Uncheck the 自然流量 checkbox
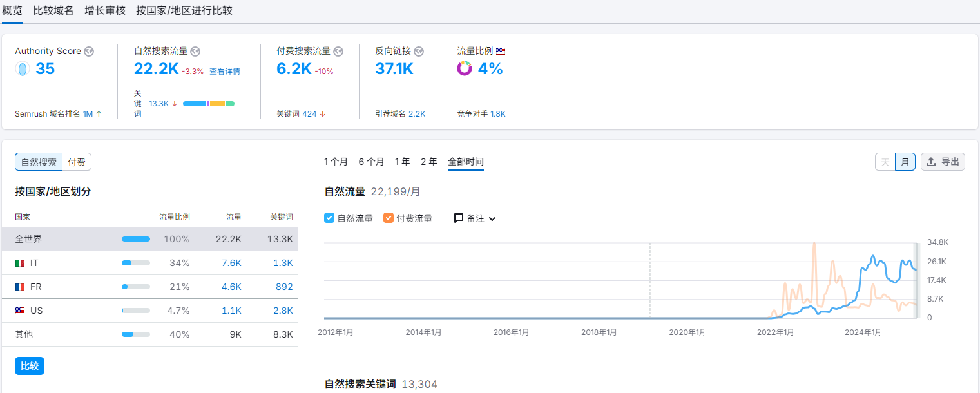 [x=329, y=218]
